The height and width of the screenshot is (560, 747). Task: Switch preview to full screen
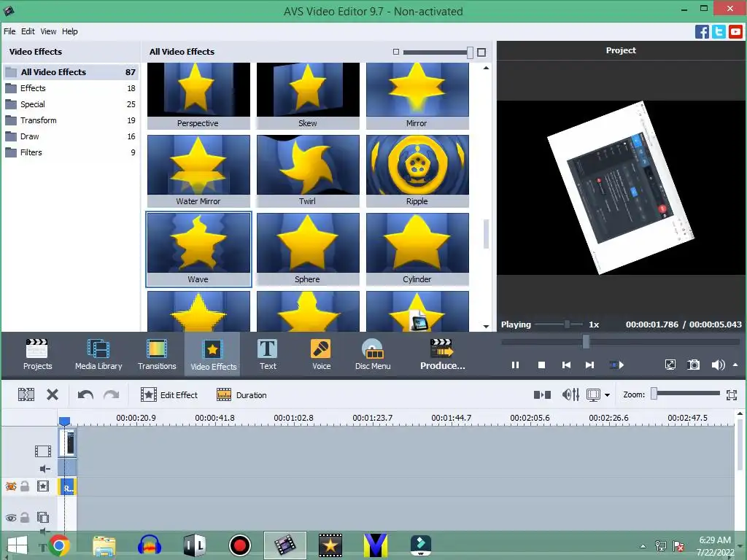click(670, 365)
